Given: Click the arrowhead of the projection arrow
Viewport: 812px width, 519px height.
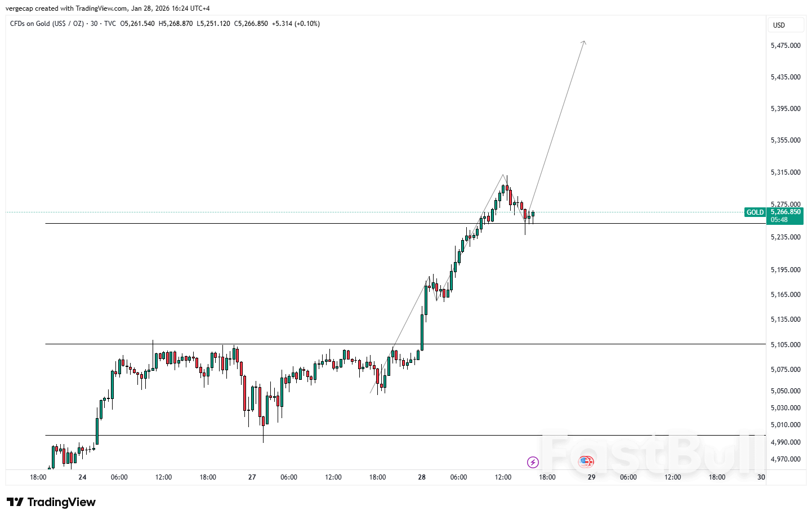Looking at the screenshot, I should 585,42.
